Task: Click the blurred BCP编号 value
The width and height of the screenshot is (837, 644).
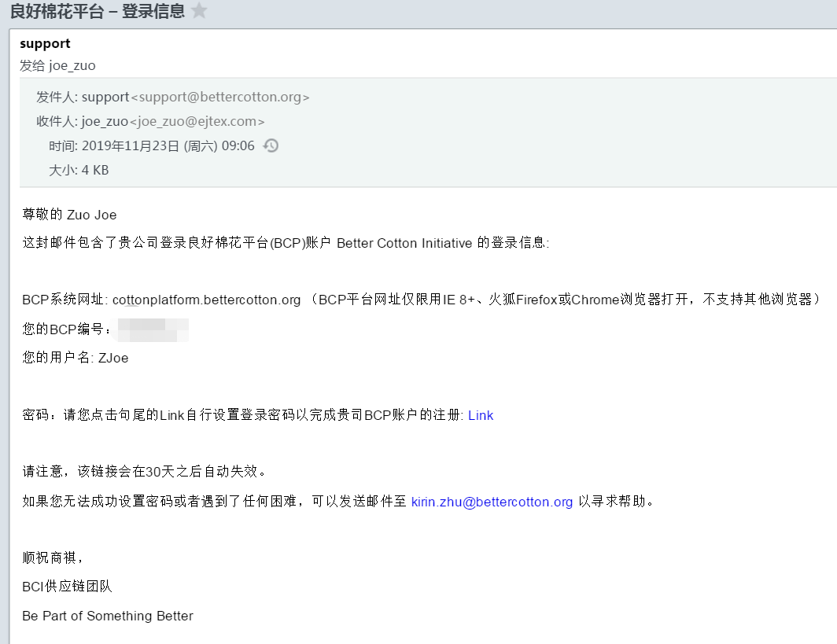Action: tap(152, 329)
